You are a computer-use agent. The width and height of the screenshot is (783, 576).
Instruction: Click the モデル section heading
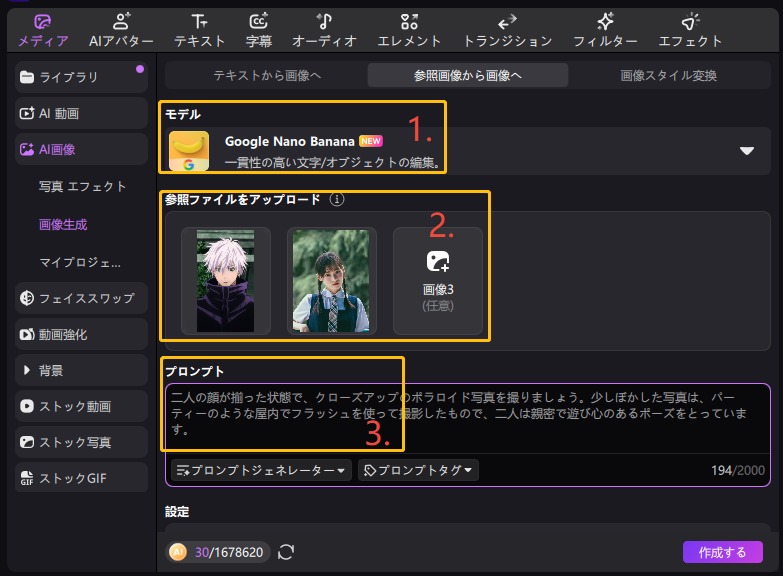point(183,114)
